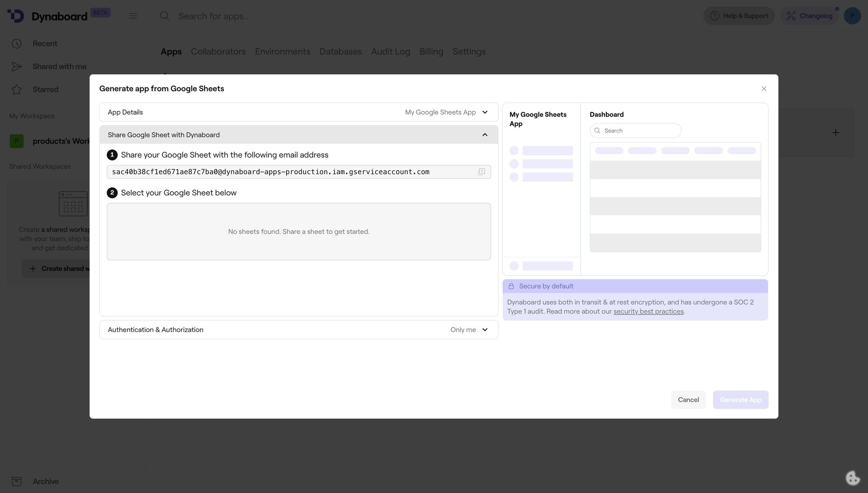868x493 pixels.
Task: Click the profile avatar in top right
Action: pos(853,15)
